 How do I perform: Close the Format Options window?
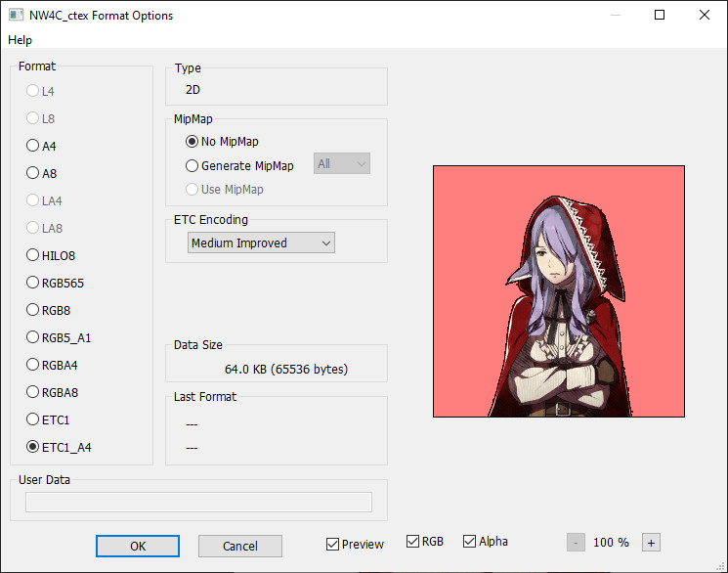(705, 15)
